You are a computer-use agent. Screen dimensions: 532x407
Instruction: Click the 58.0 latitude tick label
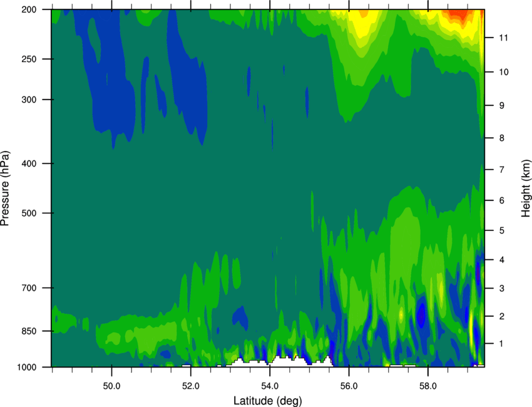click(x=428, y=386)
